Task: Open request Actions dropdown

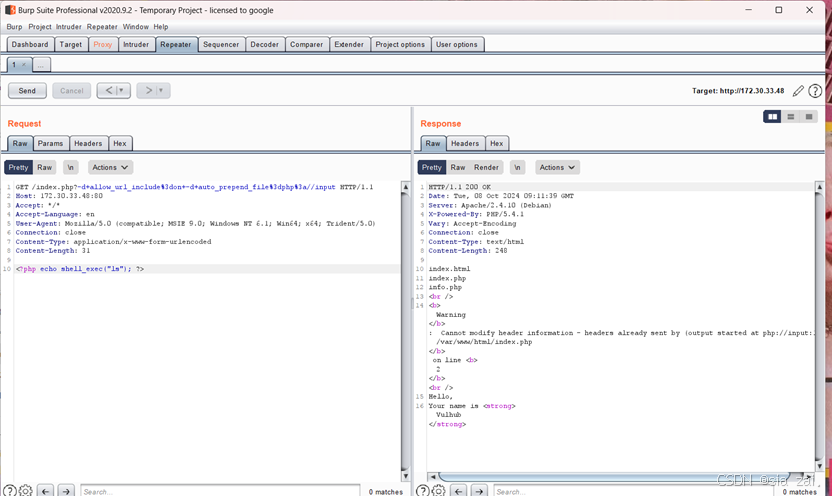Action: (110, 167)
